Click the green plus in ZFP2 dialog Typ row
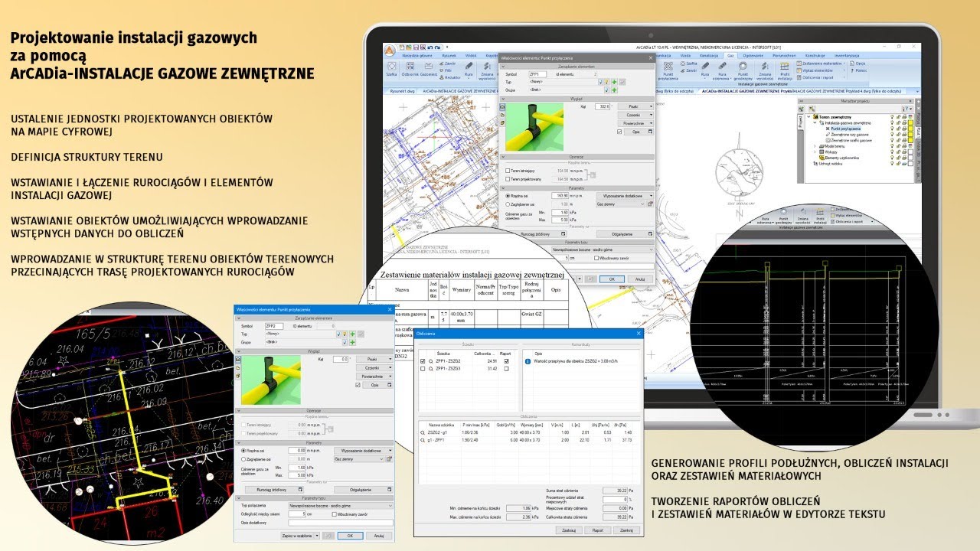Viewport: 980px width, 551px height. [351, 334]
